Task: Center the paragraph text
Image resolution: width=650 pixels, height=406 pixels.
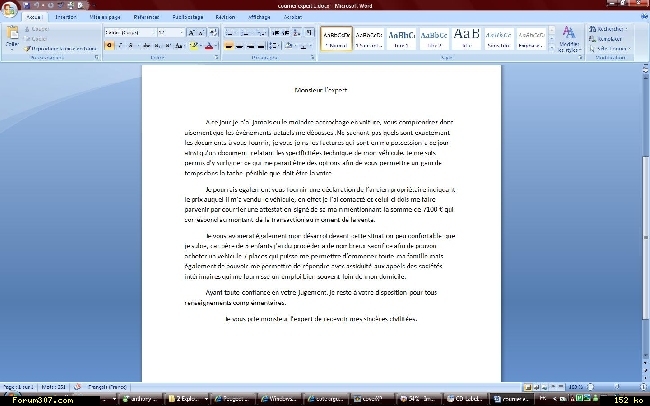Action: click(x=239, y=46)
